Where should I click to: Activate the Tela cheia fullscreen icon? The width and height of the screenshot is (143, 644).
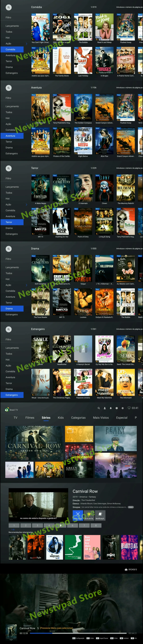coord(78,515)
